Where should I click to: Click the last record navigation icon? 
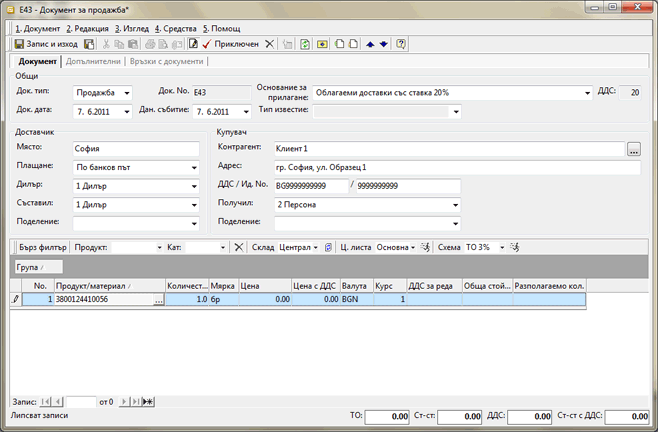click(136, 402)
